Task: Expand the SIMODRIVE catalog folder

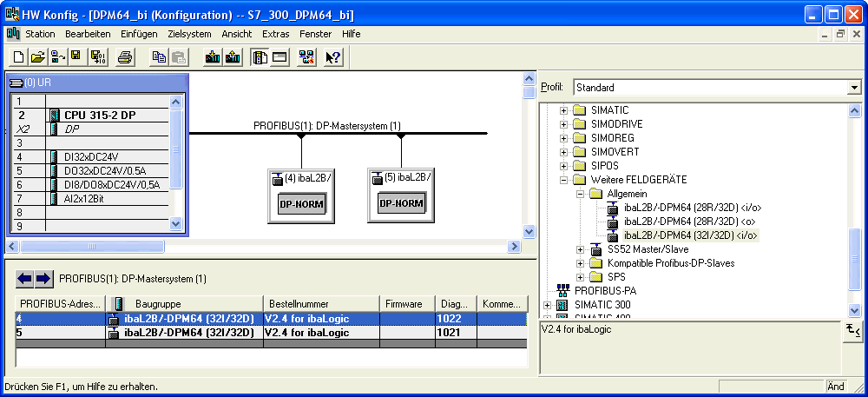Action: pyautogui.click(x=563, y=124)
